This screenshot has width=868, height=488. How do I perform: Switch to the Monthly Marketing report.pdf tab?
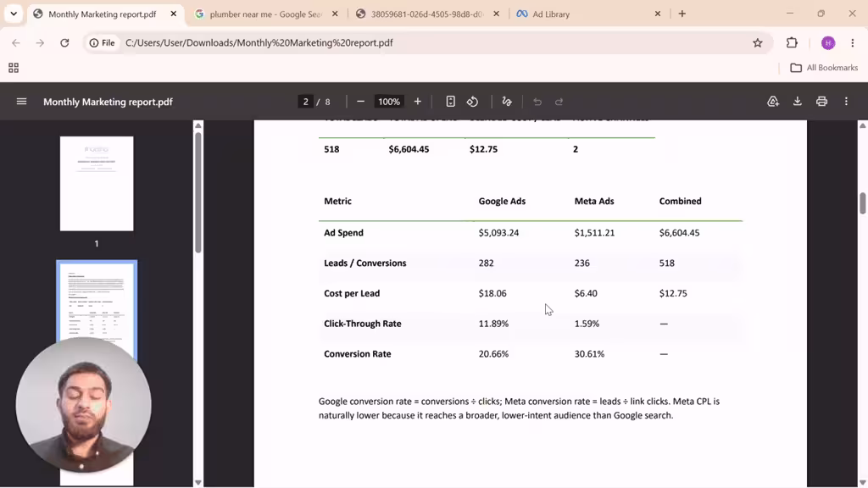coord(103,14)
